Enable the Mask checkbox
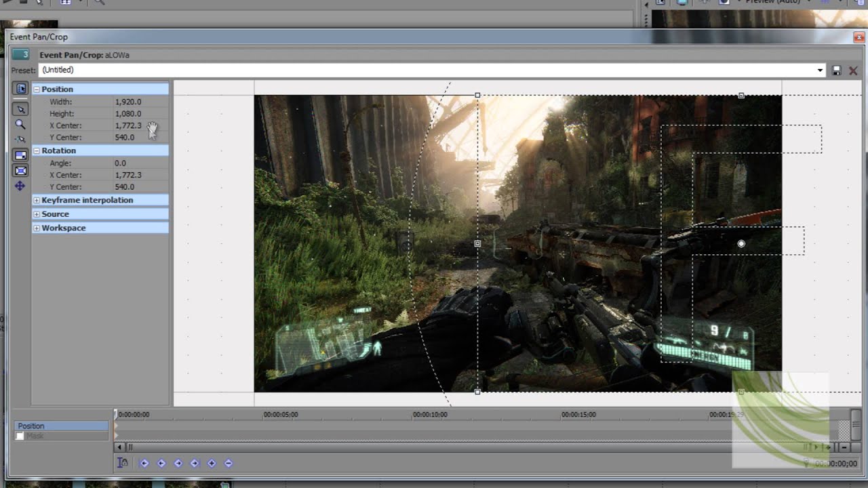Screen dimensions: 868x488 pos(20,436)
